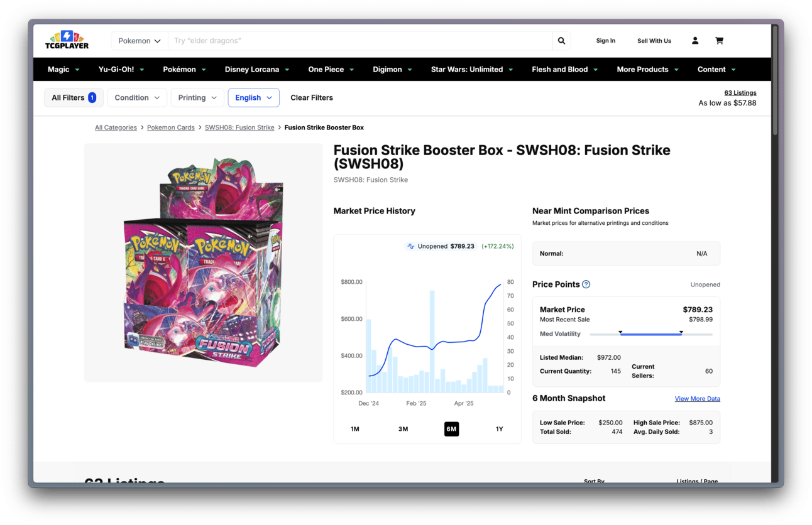The image size is (812, 525).
Task: Click View More Data link
Action: [x=698, y=399]
